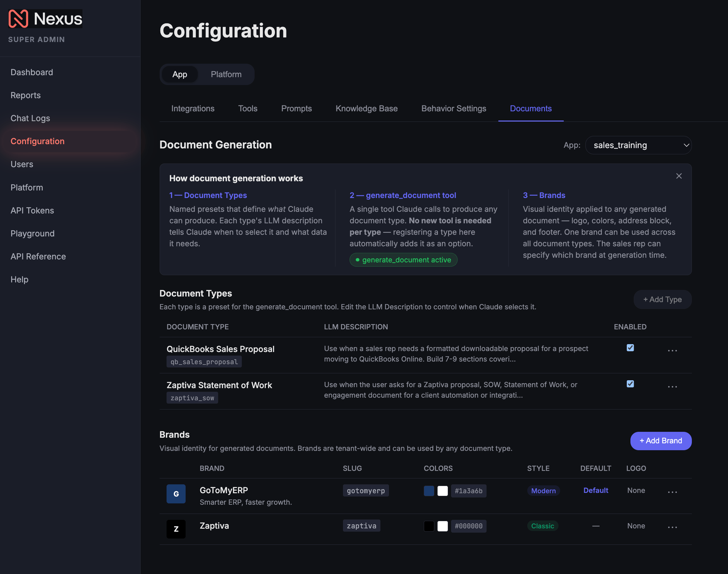The width and height of the screenshot is (728, 574).
Task: Click the Smarter ERP, faster growth tagline
Action: 245,502
